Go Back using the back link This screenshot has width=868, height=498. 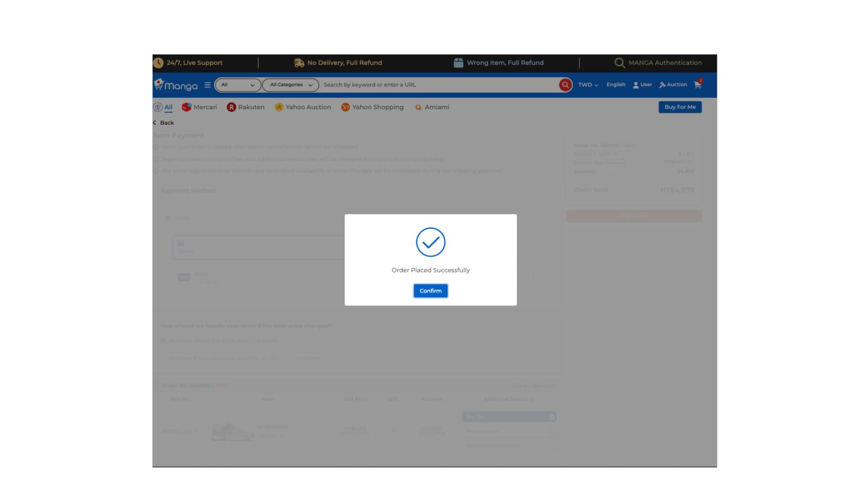[164, 123]
